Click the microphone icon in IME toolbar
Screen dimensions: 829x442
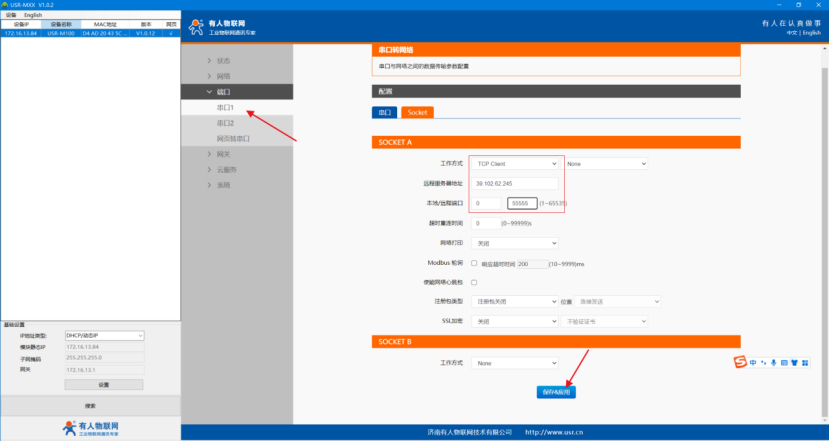(x=773, y=362)
